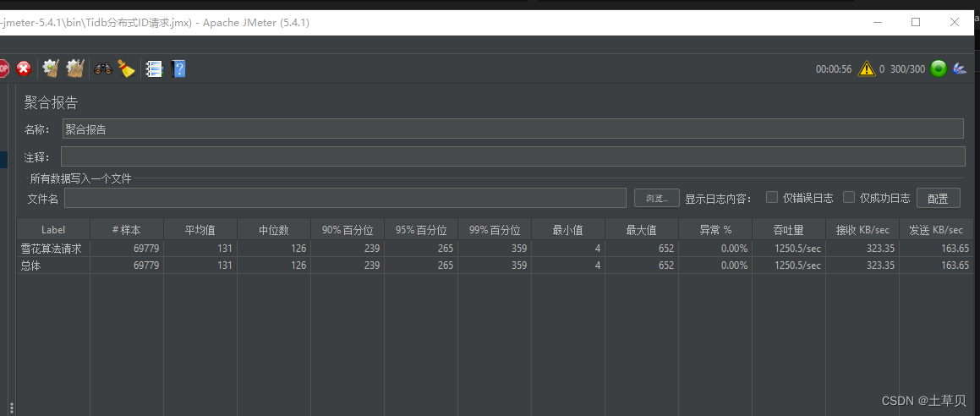Click the red Shutdown X icon
Viewport: 980px width, 416px height.
(x=24, y=68)
